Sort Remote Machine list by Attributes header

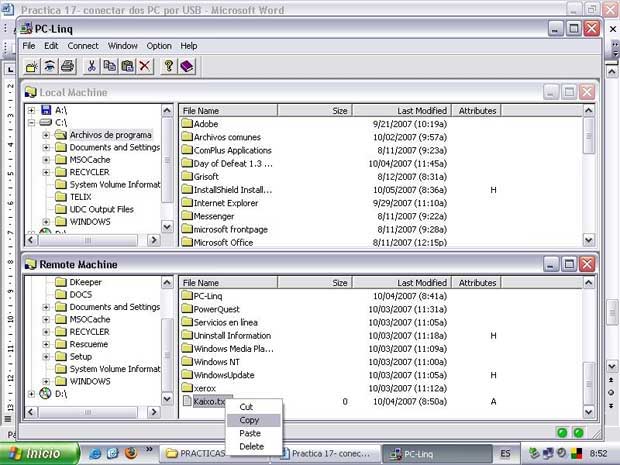(476, 283)
